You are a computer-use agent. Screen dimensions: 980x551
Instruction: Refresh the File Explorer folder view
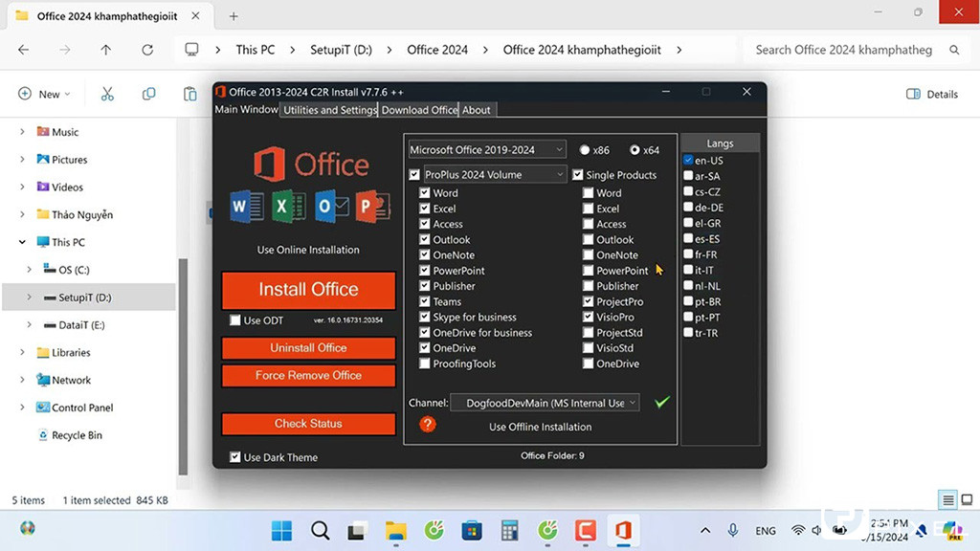(146, 50)
